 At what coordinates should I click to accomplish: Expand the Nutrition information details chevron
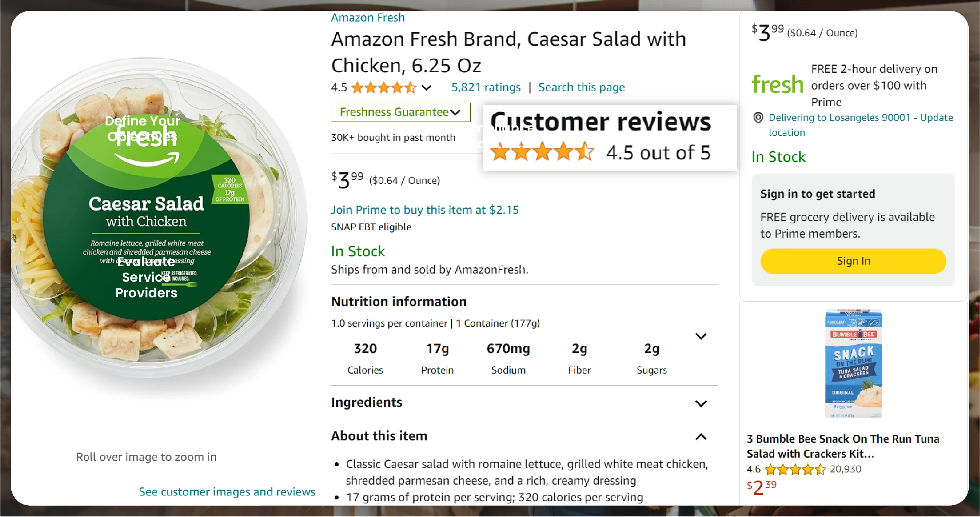click(701, 336)
